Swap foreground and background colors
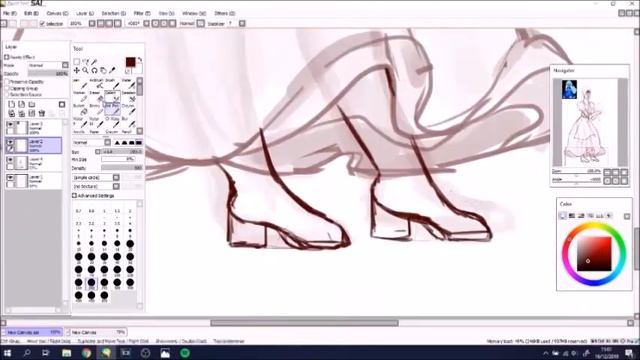 point(140,60)
